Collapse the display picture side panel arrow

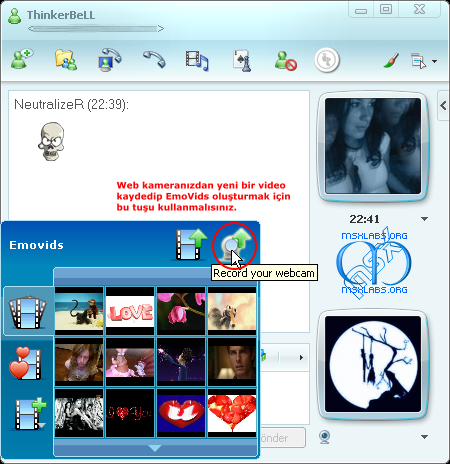[x=443, y=106]
